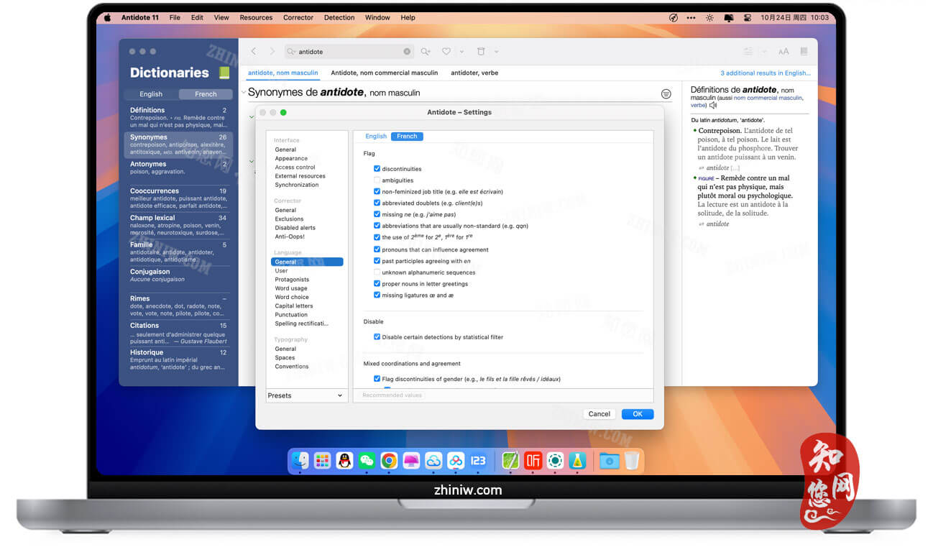Screen dimensions: 933x560
Task: Toggle Disable certain detections by statistical filter
Action: pos(377,337)
